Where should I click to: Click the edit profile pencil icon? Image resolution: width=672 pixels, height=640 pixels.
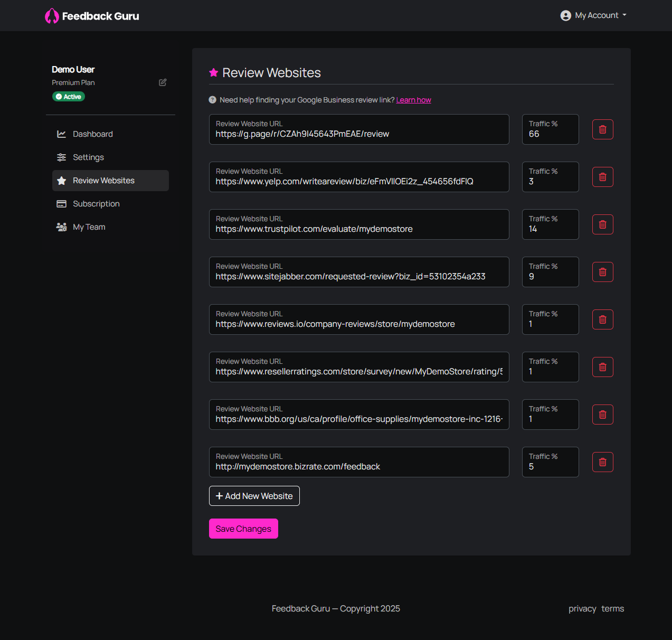pyautogui.click(x=163, y=82)
